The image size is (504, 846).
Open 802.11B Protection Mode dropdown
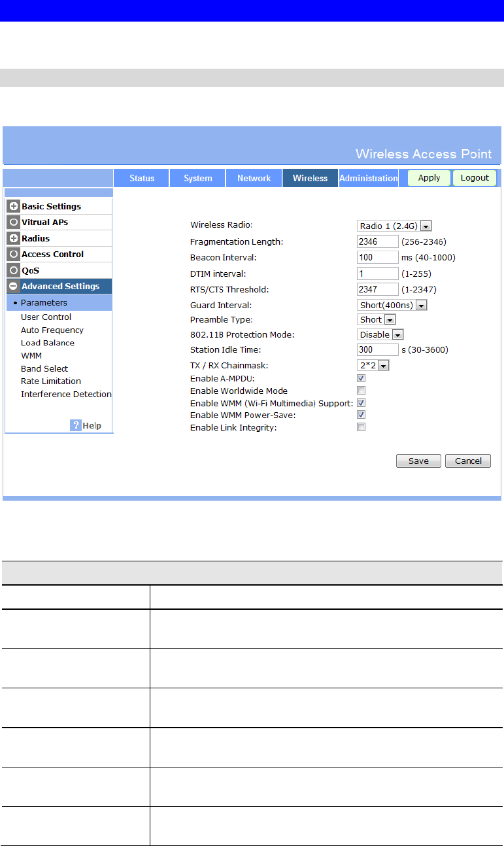(x=380, y=334)
